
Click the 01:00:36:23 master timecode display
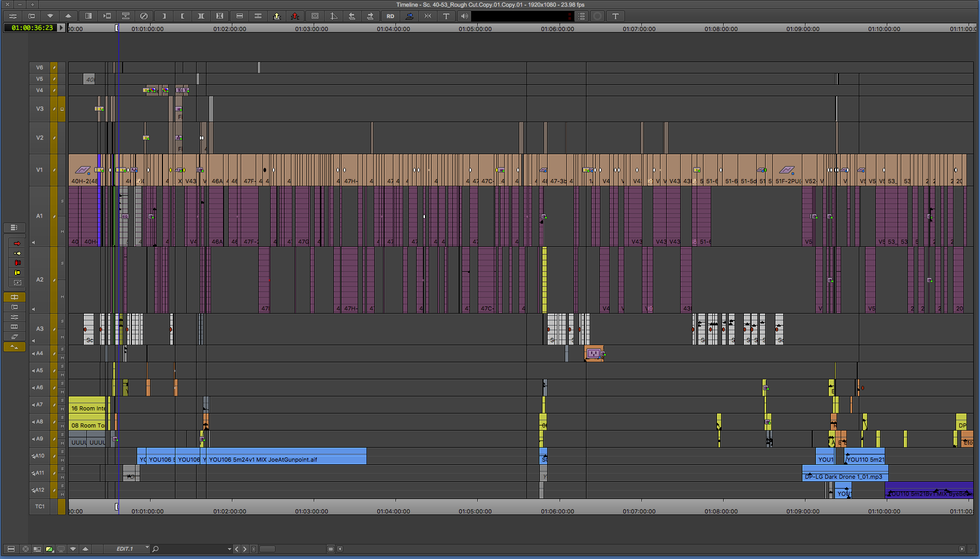(x=32, y=27)
